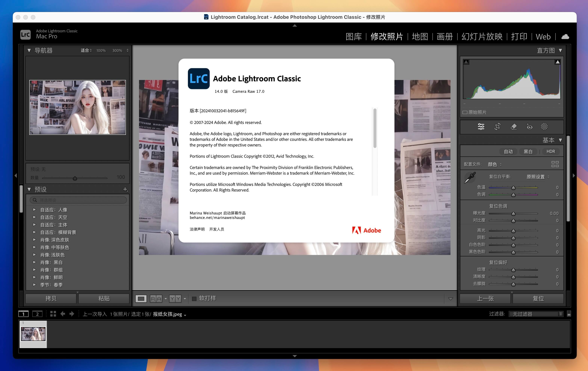Add a new preset with plus icon
The width and height of the screenshot is (588, 371).
pyautogui.click(x=125, y=189)
